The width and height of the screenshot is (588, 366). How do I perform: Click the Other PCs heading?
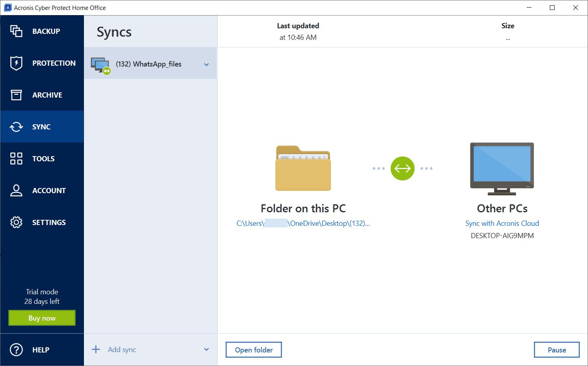(x=502, y=208)
